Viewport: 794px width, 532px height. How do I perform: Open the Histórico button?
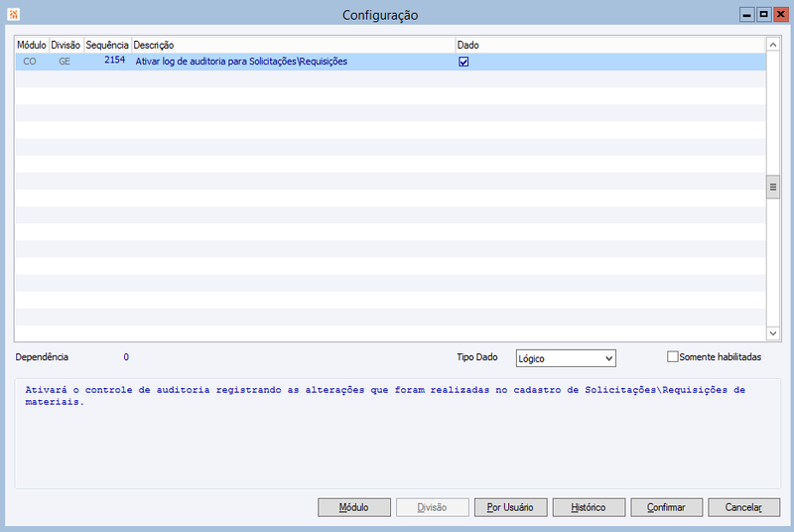tap(589, 507)
